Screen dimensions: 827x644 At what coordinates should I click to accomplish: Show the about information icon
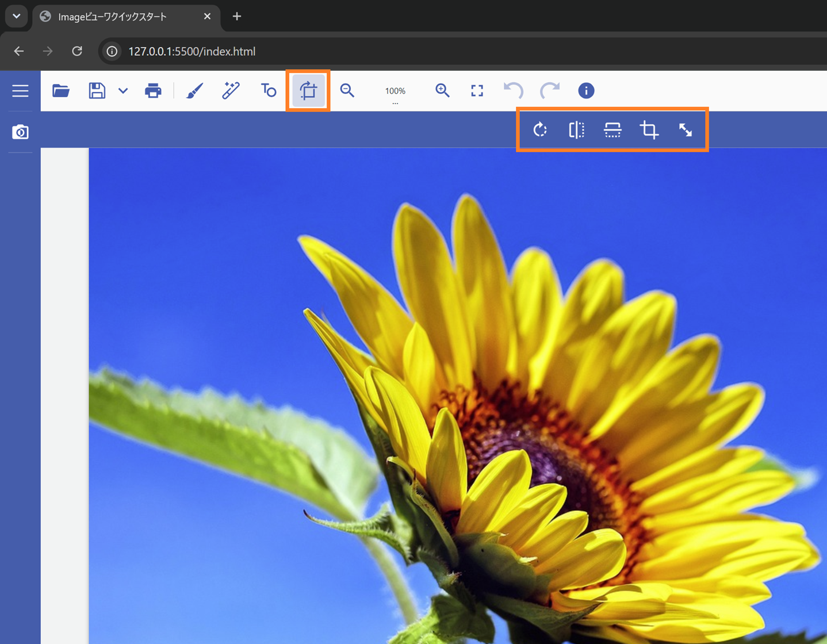[586, 90]
